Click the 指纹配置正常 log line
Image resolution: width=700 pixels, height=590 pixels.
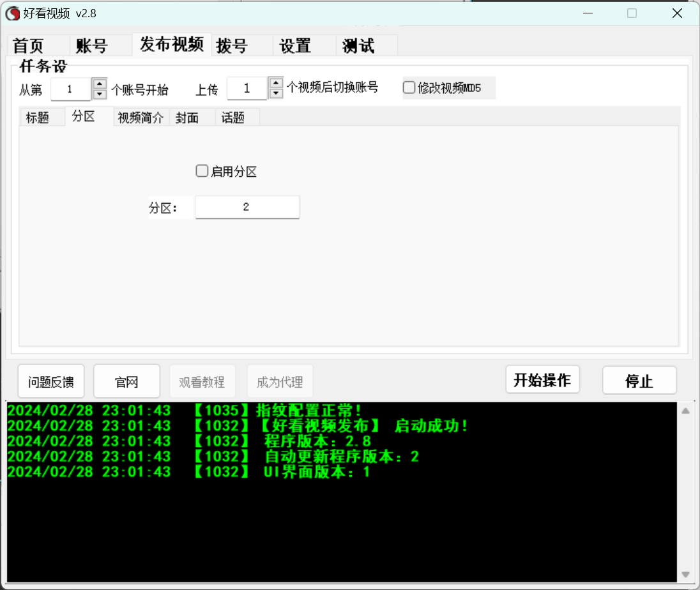point(185,410)
